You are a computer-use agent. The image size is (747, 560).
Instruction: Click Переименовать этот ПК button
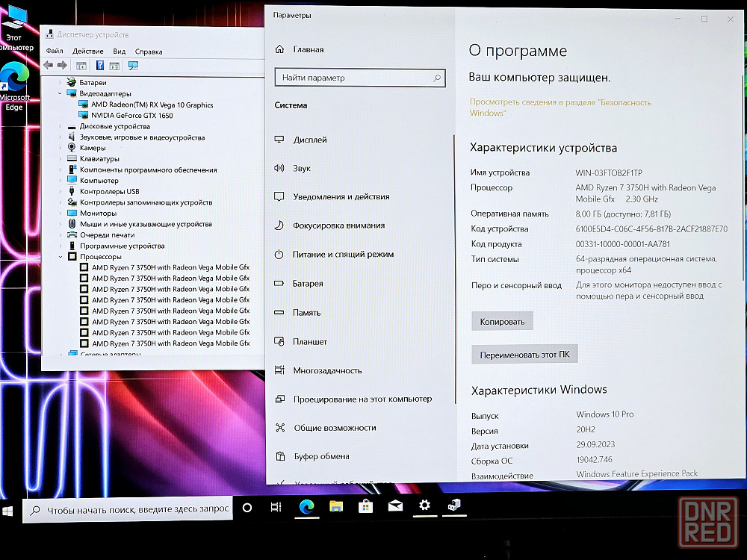point(524,354)
